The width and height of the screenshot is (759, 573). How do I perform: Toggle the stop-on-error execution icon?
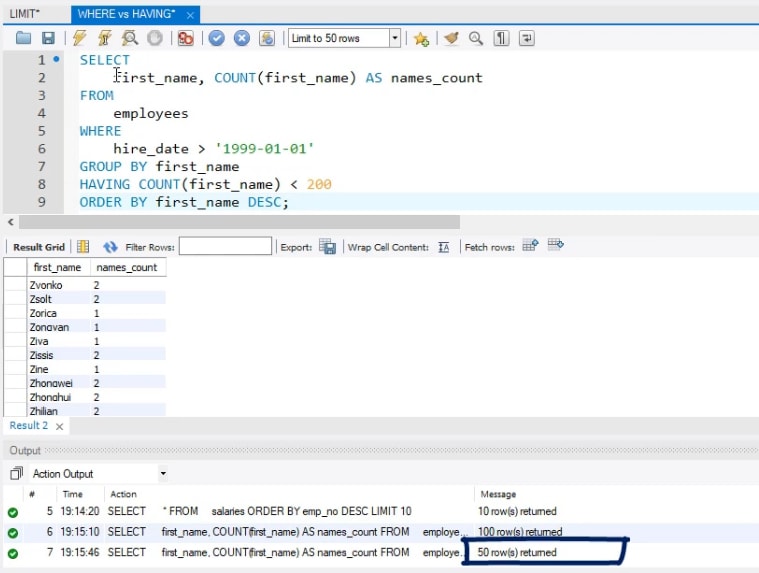tap(185, 38)
